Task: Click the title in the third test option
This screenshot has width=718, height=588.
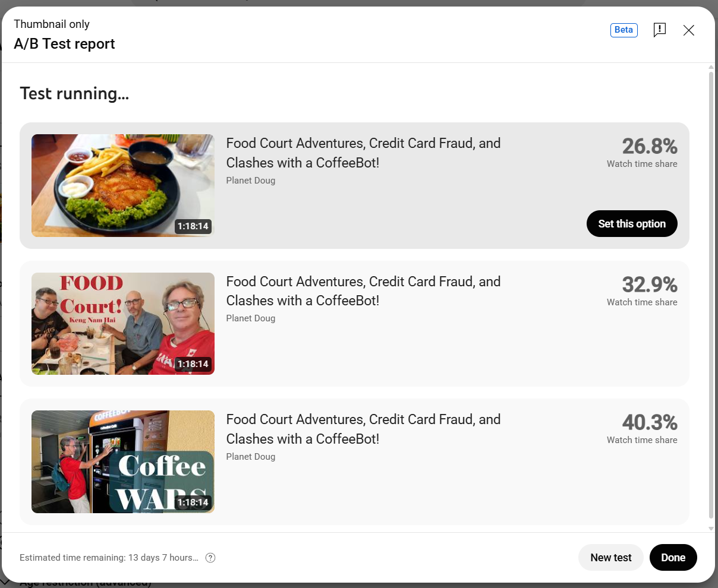Action: [363, 429]
